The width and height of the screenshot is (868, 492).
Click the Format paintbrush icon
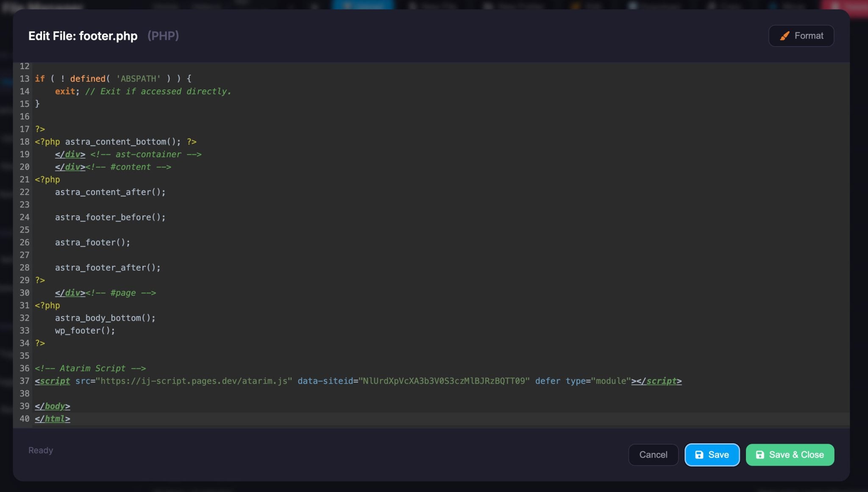785,36
